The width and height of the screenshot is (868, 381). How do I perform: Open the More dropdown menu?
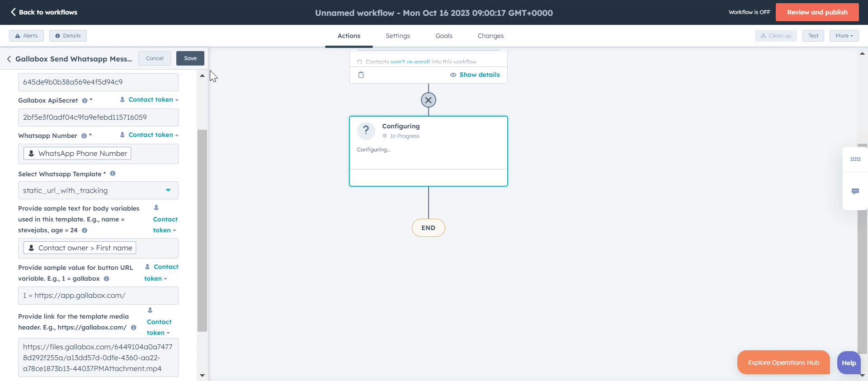844,36
